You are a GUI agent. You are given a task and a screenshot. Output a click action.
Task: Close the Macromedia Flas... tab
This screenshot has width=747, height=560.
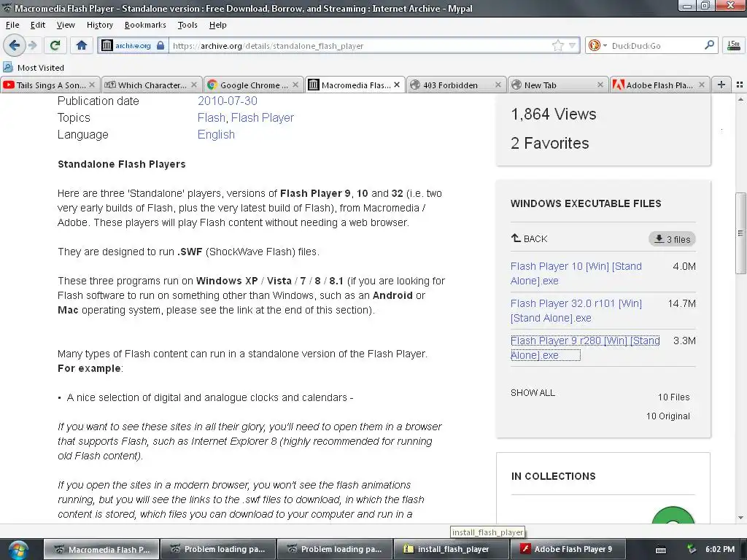[x=397, y=85]
